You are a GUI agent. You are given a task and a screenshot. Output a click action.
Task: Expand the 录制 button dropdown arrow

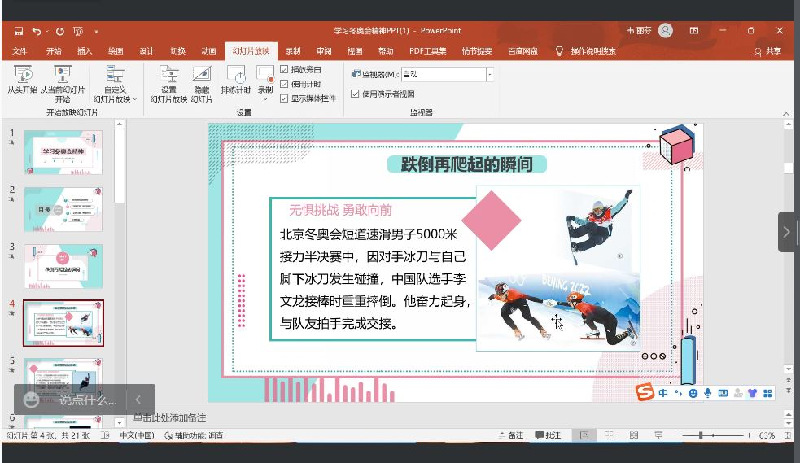pyautogui.click(x=265, y=99)
